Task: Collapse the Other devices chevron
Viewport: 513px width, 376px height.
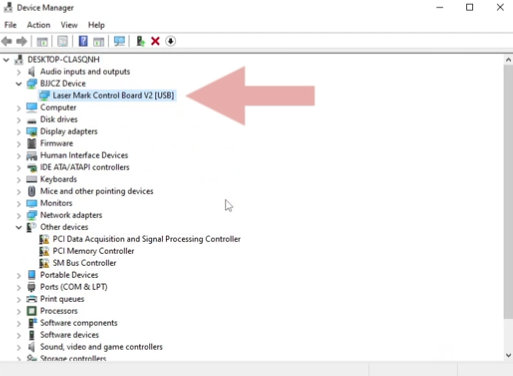Action: click(x=19, y=227)
